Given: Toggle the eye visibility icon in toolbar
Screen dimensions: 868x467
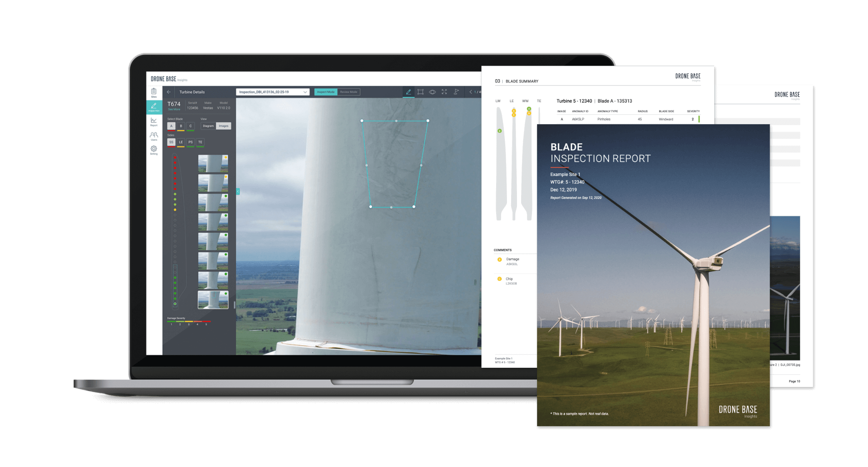Looking at the screenshot, I should (x=432, y=92).
